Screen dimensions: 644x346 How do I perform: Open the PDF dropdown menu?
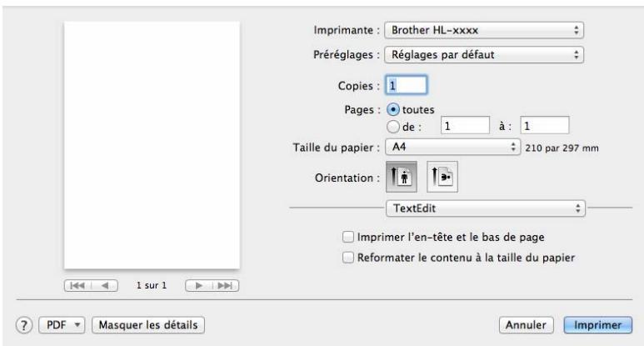point(62,325)
